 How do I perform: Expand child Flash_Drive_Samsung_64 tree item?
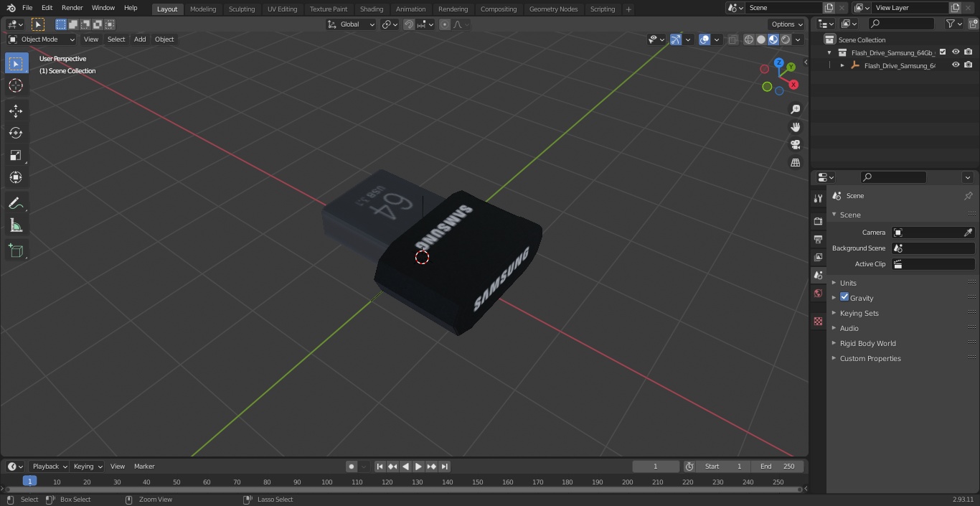click(842, 65)
